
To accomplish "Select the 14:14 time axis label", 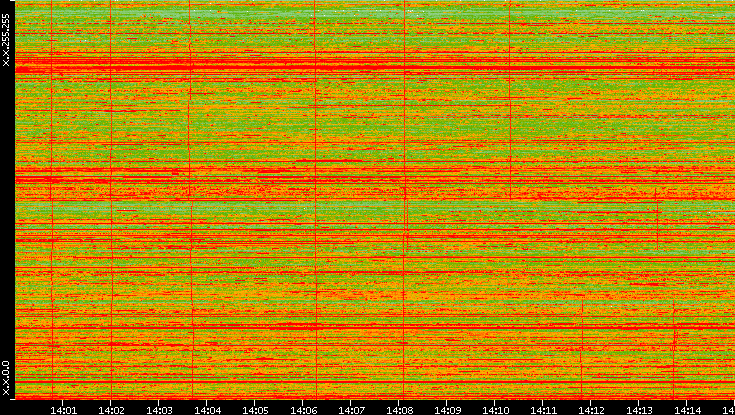I will click(x=687, y=410).
